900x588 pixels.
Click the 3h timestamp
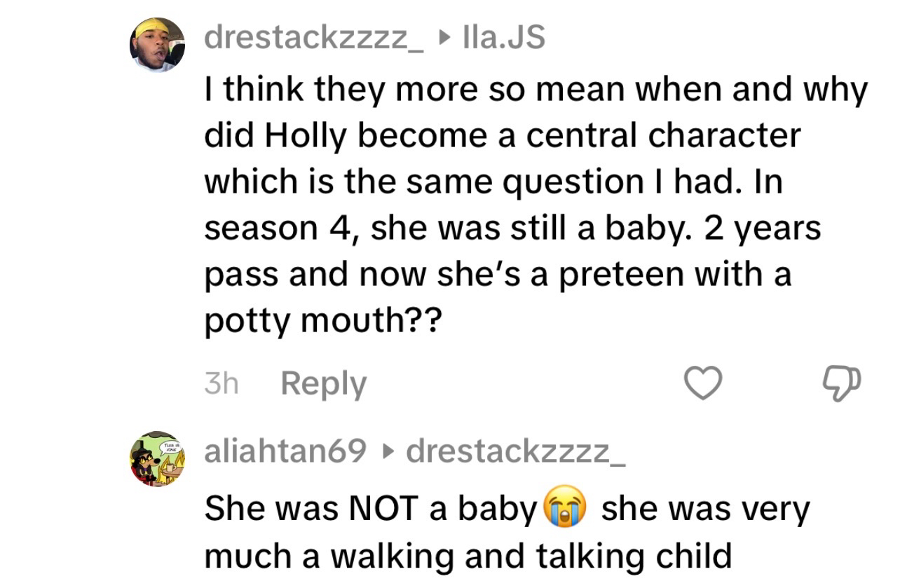coord(221,383)
